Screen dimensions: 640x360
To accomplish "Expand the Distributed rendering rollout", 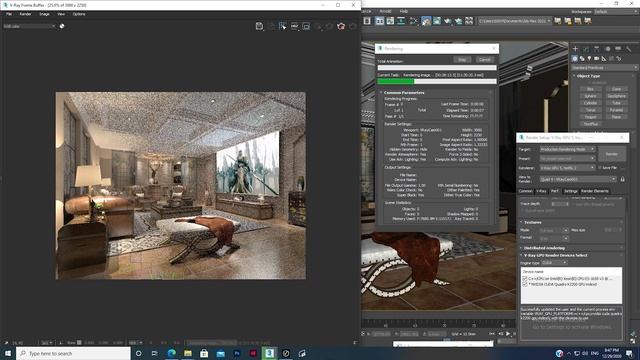I will coord(571,248).
